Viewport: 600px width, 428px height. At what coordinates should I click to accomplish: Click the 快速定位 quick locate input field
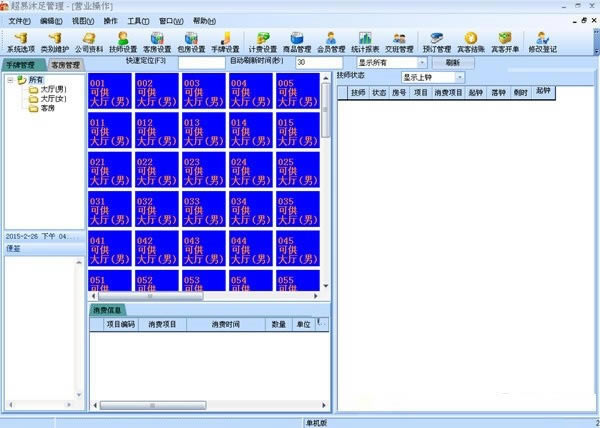pyautogui.click(x=202, y=62)
